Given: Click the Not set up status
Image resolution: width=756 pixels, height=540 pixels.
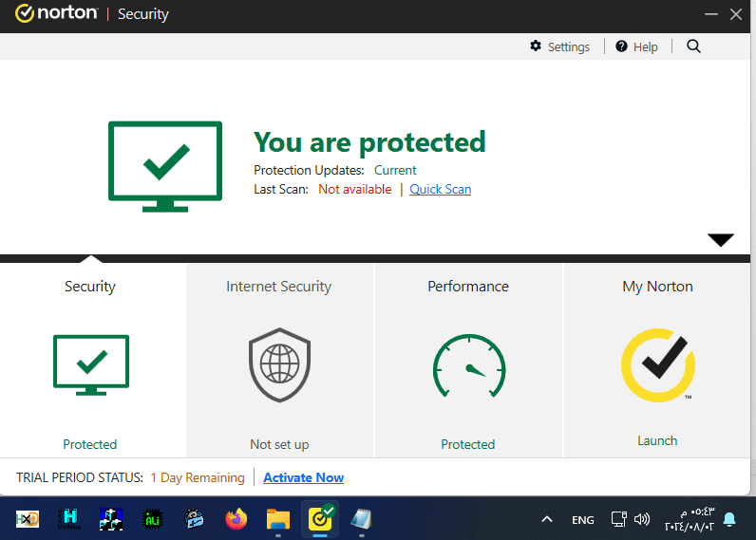Looking at the screenshot, I should coord(279,444).
